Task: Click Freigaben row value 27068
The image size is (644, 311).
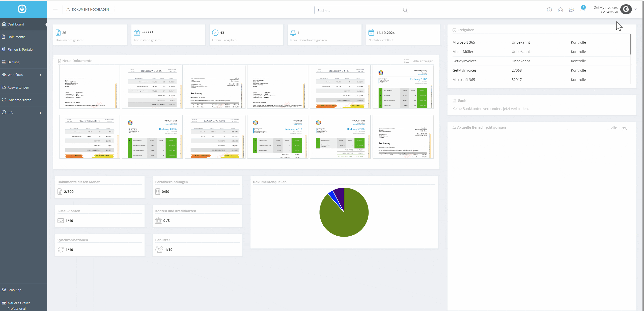Action: [517, 70]
